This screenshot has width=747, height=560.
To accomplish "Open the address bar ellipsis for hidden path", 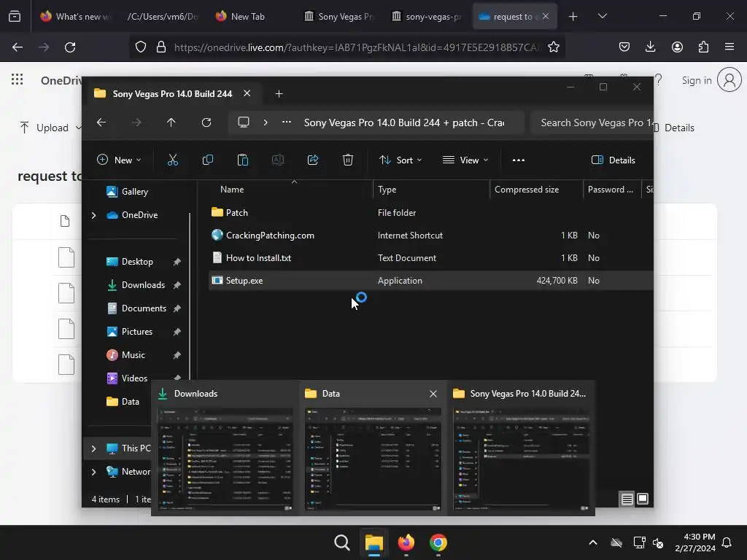I will click(x=286, y=122).
